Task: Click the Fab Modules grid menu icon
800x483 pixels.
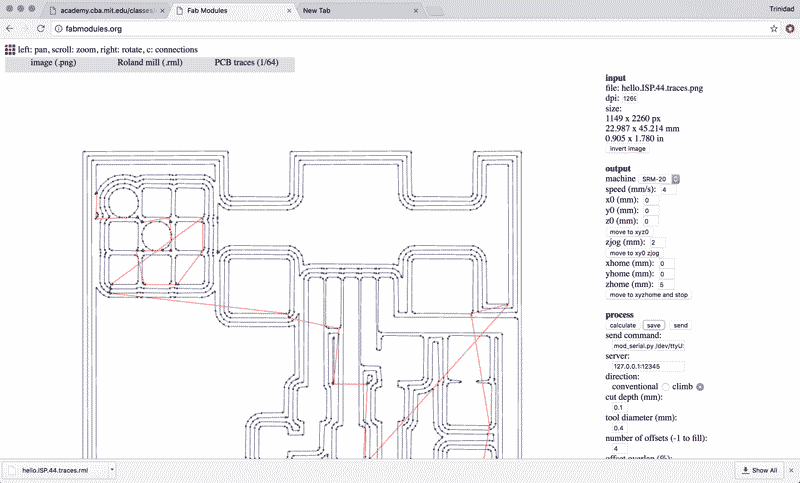Action: point(10,49)
